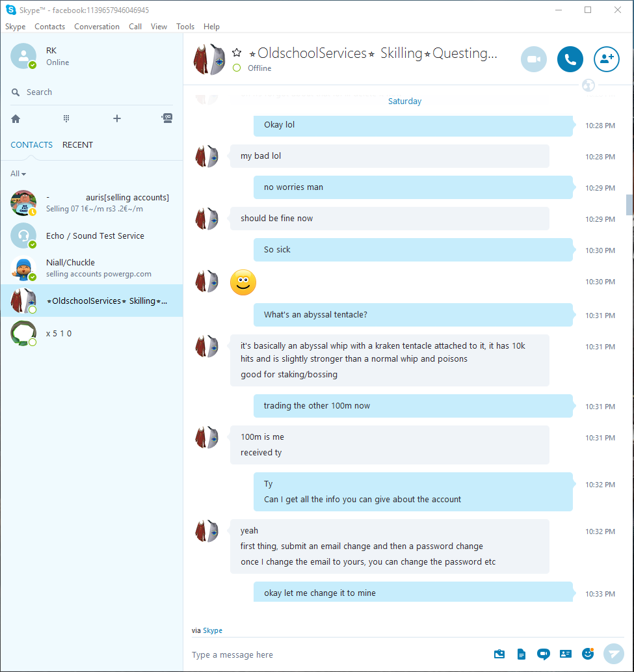This screenshot has width=634, height=672.
Task: Click the plus icon for new contact
Action: (x=117, y=118)
